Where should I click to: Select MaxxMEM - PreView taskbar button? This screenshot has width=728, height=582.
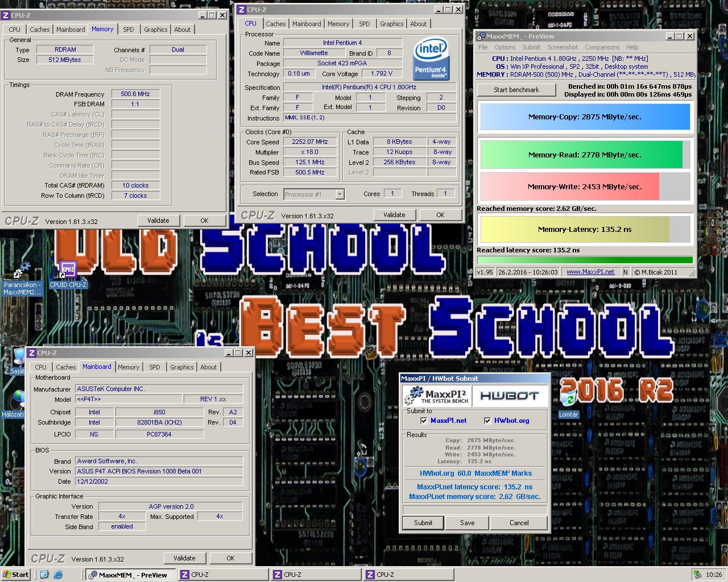click(131, 575)
